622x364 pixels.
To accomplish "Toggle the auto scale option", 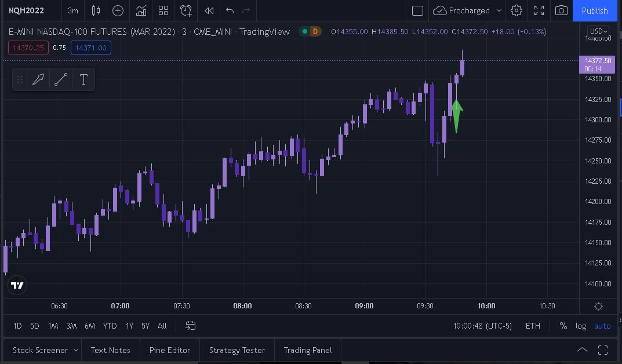I will [x=602, y=326].
